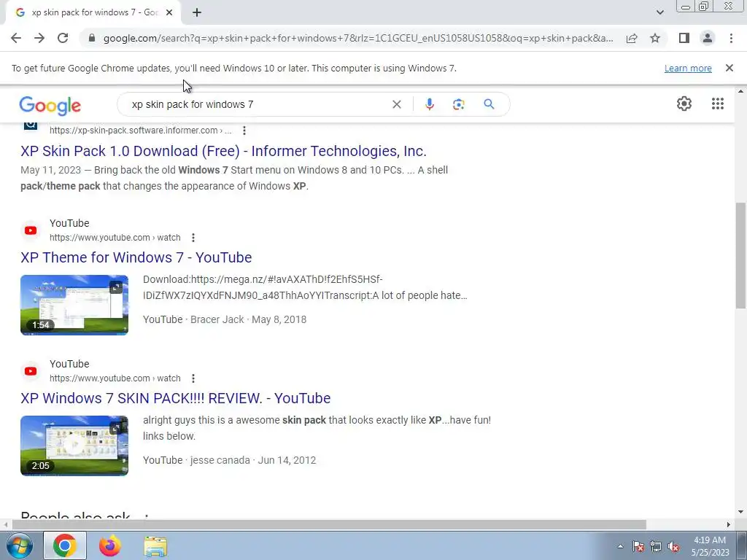The width and height of the screenshot is (747, 560).
Task: Switch to Chrome in the taskbar
Action: tap(65, 545)
